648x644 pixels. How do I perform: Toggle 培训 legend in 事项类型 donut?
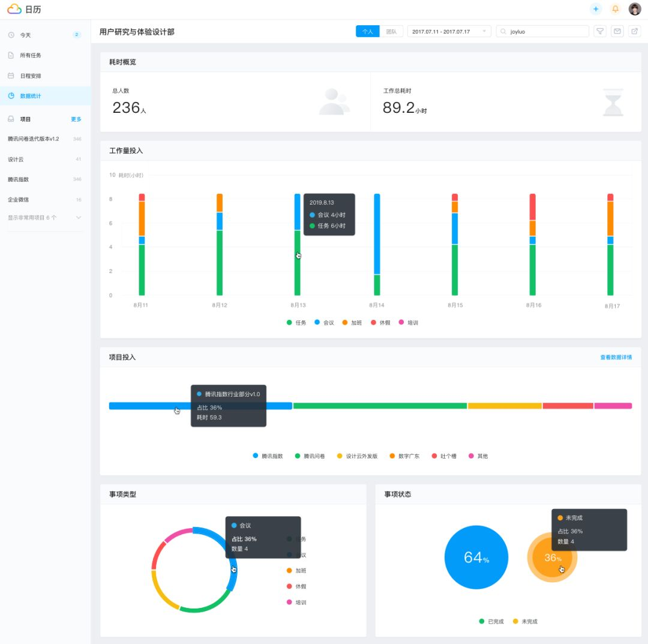click(296, 602)
